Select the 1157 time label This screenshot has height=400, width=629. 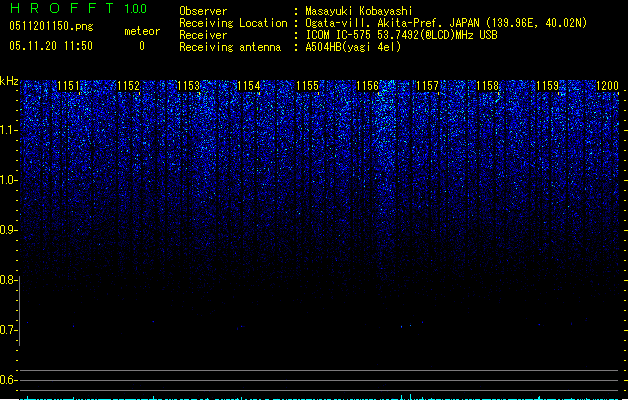click(x=427, y=86)
